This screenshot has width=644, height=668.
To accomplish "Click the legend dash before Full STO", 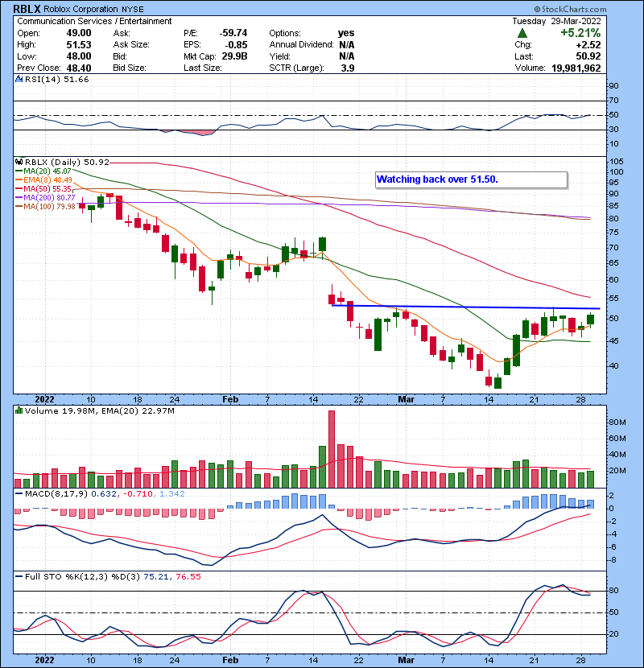I will pos(19,576).
